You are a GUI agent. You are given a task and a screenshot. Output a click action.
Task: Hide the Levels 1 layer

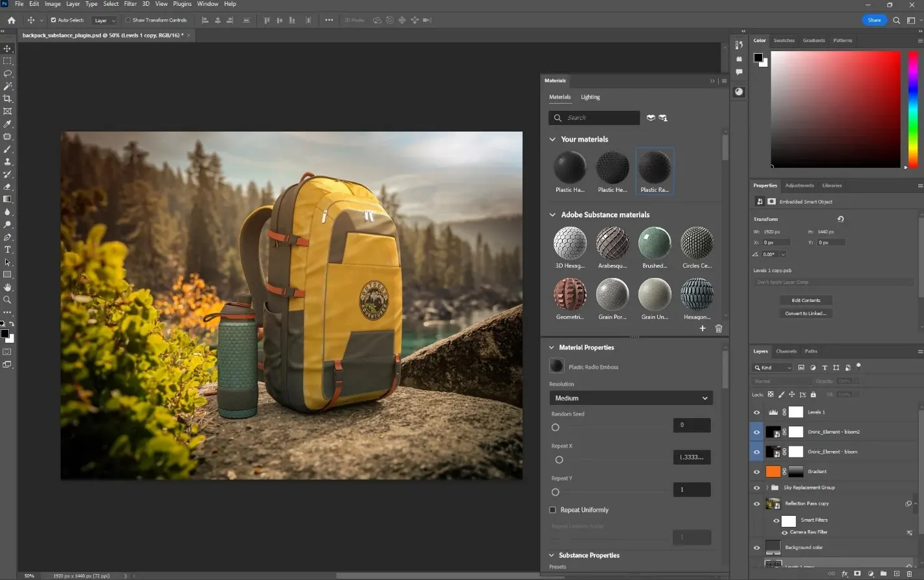tap(756, 412)
